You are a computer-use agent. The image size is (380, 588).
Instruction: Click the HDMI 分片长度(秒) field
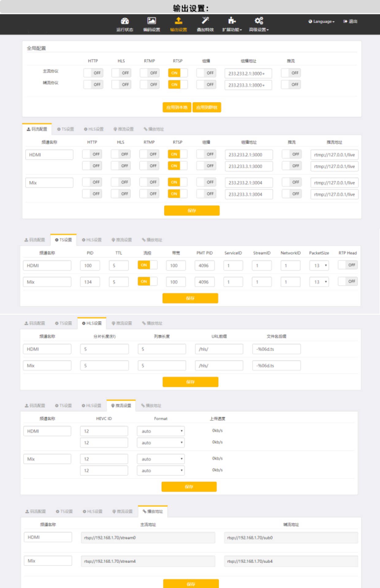(104, 349)
